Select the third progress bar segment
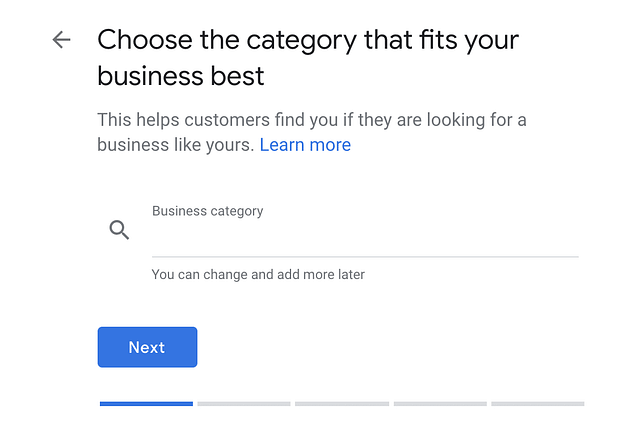The image size is (640, 431). (342, 404)
